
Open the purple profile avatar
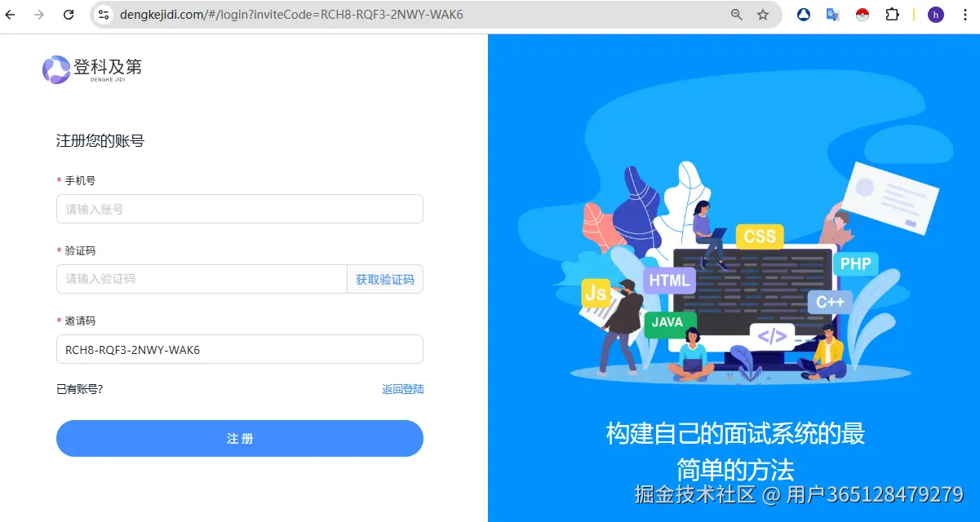pos(936,15)
